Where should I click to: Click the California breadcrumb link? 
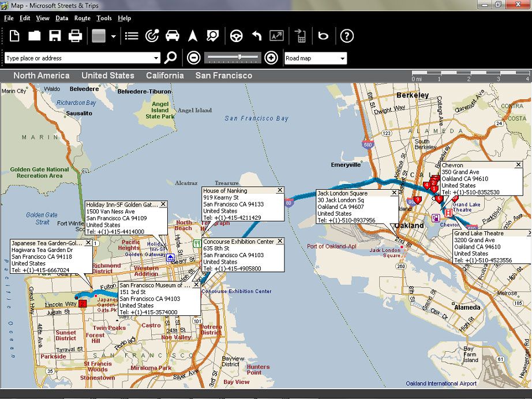[164, 76]
